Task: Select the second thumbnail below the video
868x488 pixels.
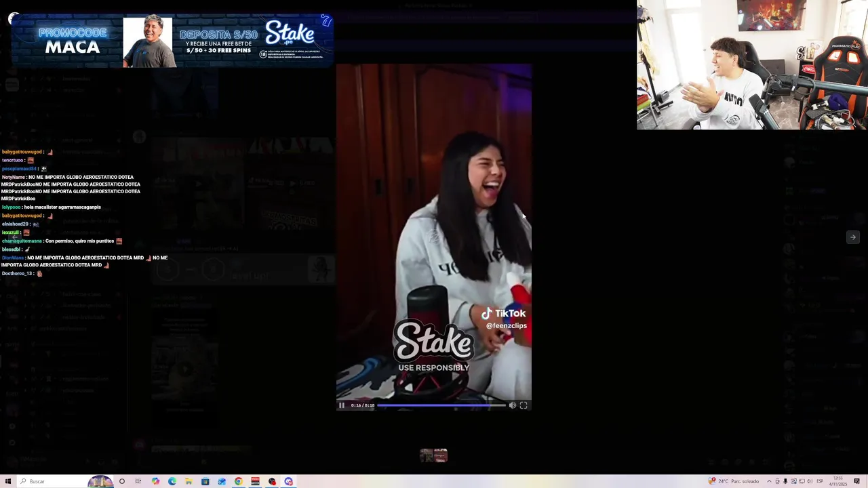Action: pos(441,455)
